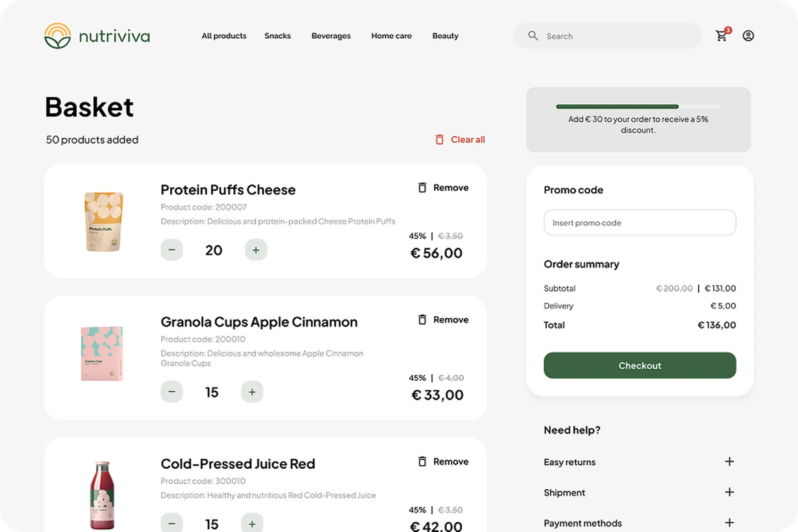Open the shopping cart icon
Image resolution: width=798 pixels, height=532 pixels.
coord(722,36)
